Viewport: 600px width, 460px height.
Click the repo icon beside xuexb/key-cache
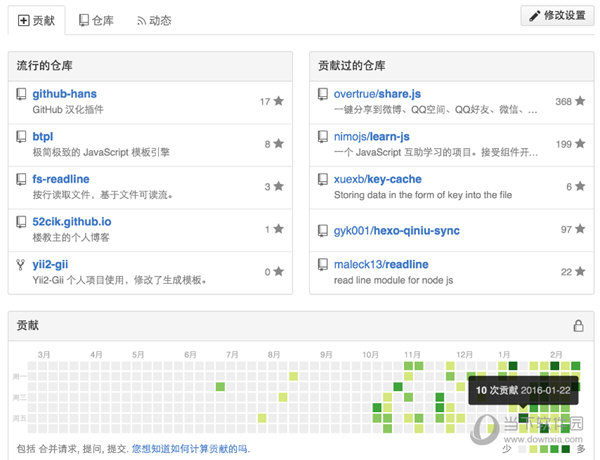point(323,179)
